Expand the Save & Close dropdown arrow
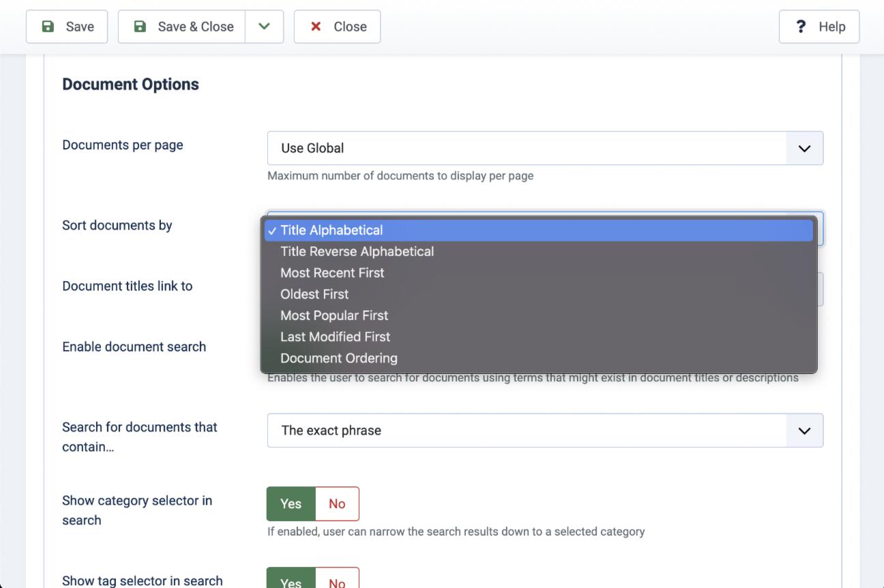Image resolution: width=884 pixels, height=588 pixels. 264,27
